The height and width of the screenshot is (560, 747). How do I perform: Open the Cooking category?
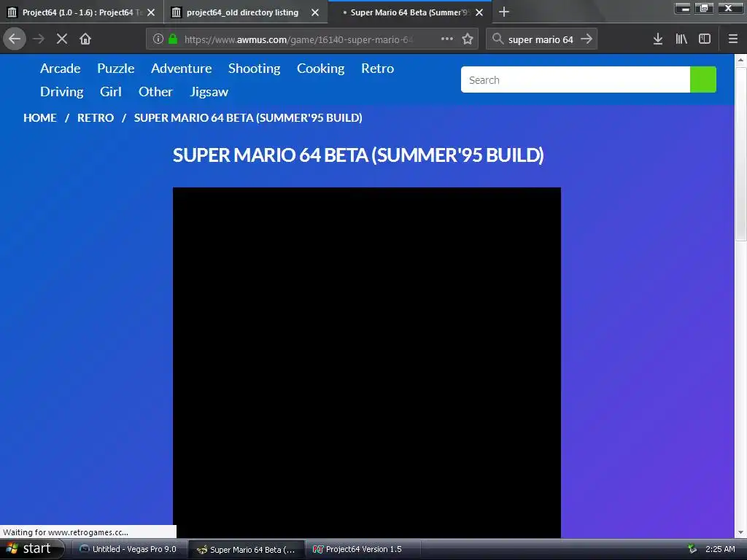tap(321, 69)
